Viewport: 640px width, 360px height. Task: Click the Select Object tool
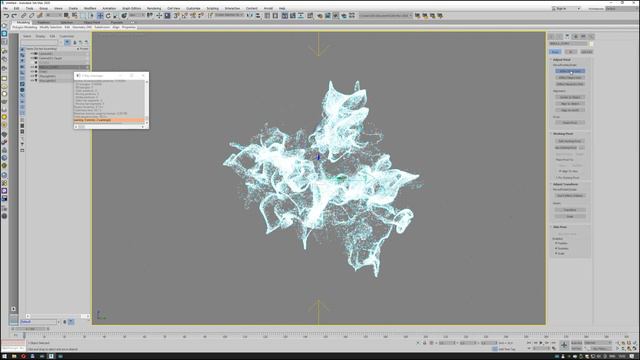[66, 16]
